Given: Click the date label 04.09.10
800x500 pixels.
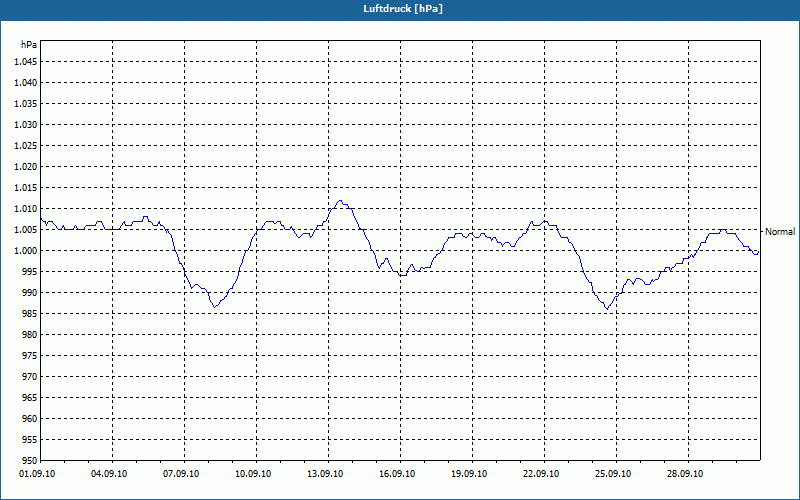Looking at the screenshot, I should click(x=109, y=474).
